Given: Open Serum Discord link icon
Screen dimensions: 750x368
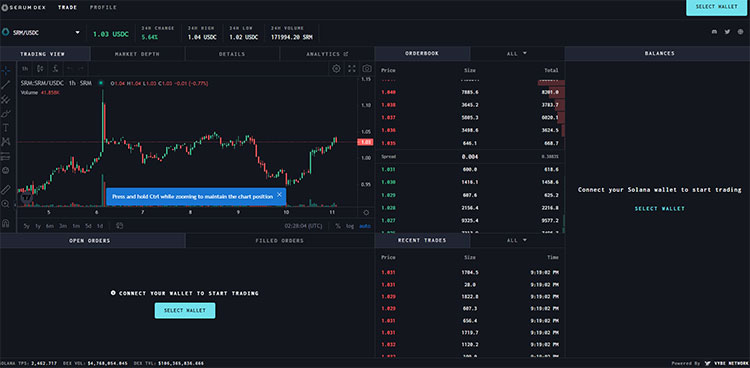Looking at the screenshot, I should [715, 32].
